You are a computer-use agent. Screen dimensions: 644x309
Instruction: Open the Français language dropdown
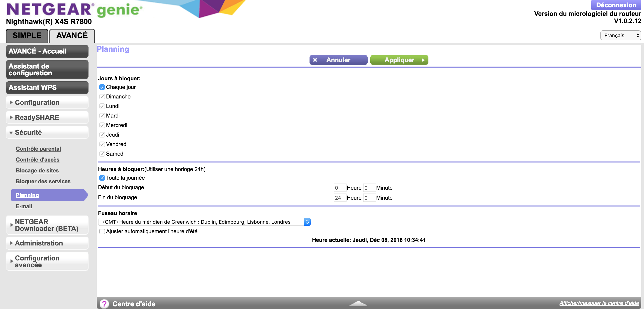pyautogui.click(x=620, y=35)
